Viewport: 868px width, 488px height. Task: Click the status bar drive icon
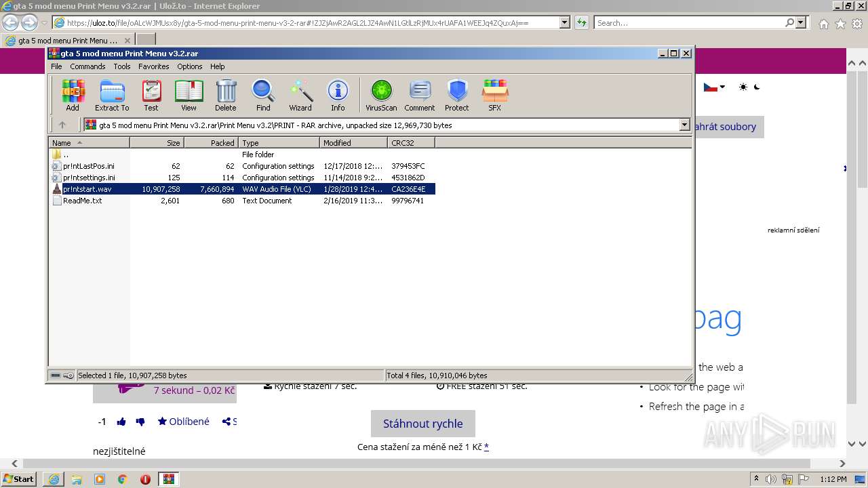click(56, 375)
